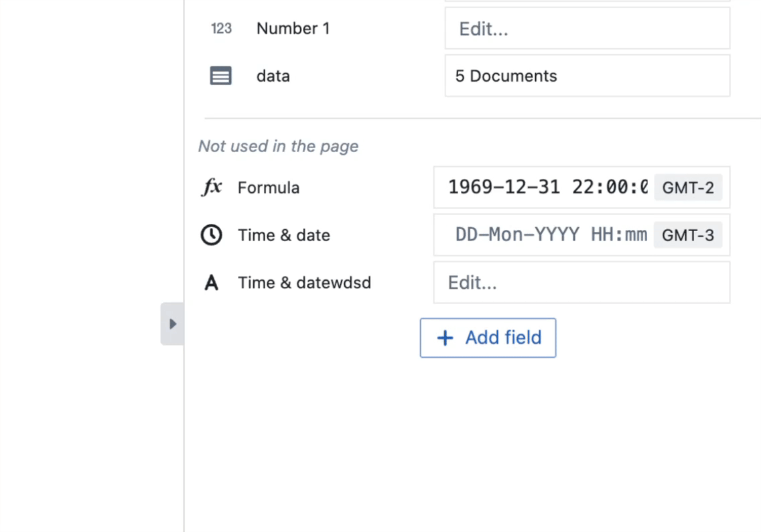This screenshot has width=761, height=532.
Task: Focus the Time & datewdsd Edit input
Action: [x=581, y=283]
